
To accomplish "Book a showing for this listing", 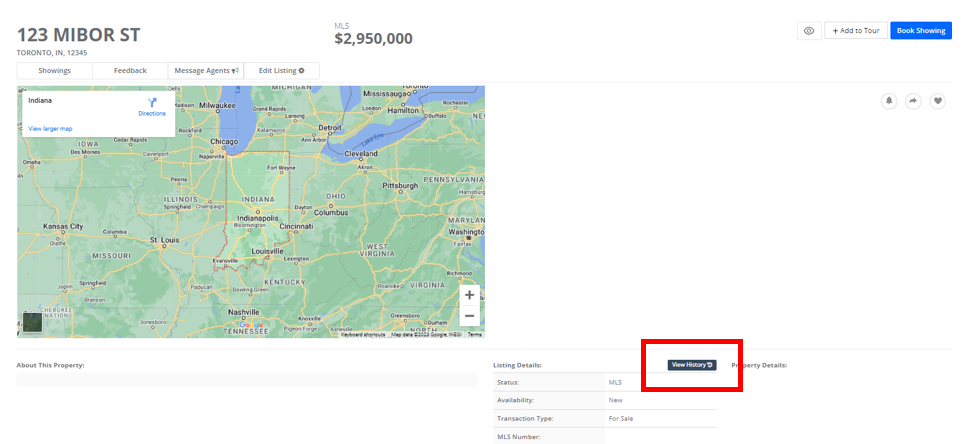I will (x=921, y=30).
